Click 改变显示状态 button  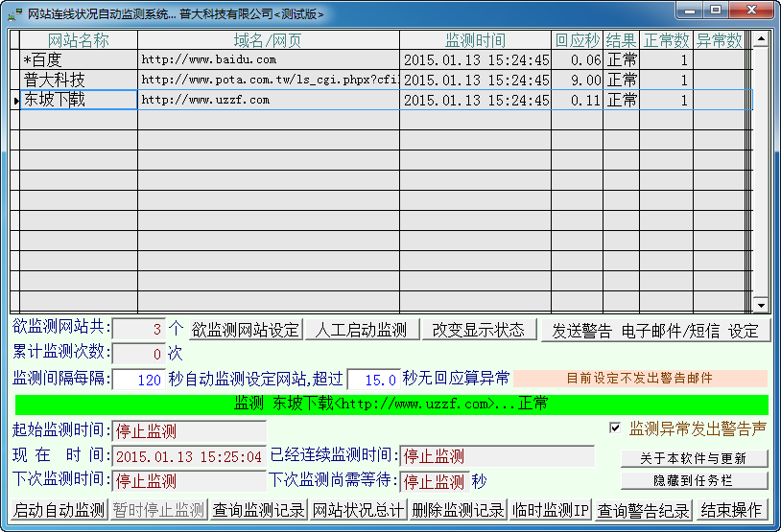[479, 330]
